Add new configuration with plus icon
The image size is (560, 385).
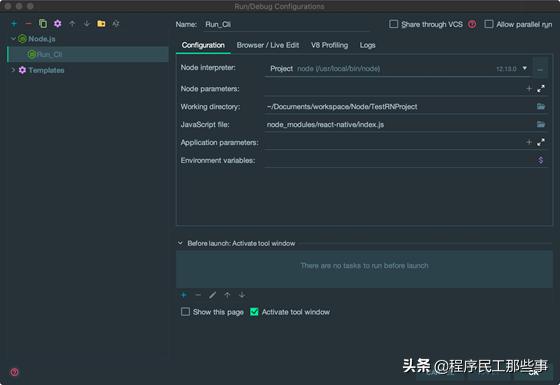pyautogui.click(x=14, y=24)
